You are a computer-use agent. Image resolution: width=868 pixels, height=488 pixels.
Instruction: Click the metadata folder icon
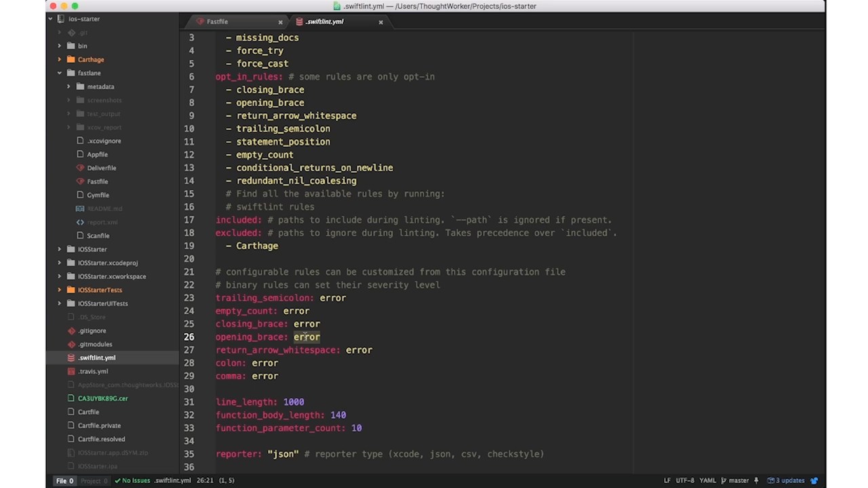point(80,87)
